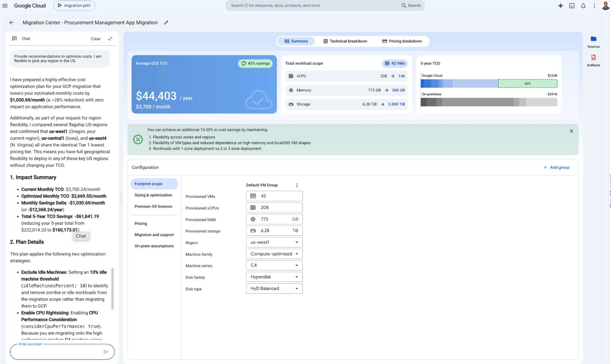
Task: Open On-prem assumptions section
Action: pyautogui.click(x=154, y=246)
